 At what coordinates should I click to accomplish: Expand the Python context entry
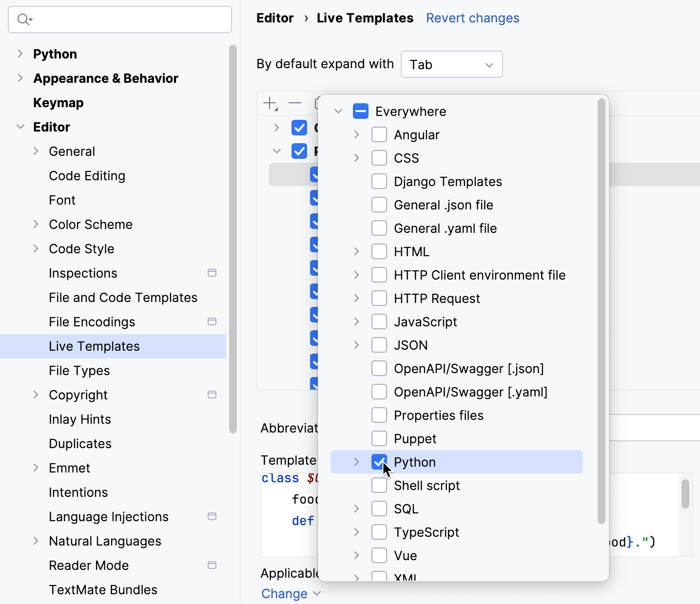click(356, 462)
